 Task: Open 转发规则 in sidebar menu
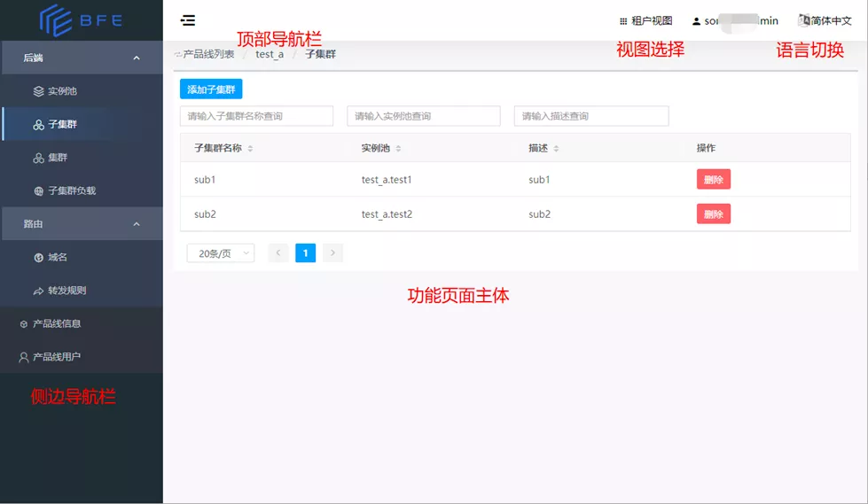82,290
